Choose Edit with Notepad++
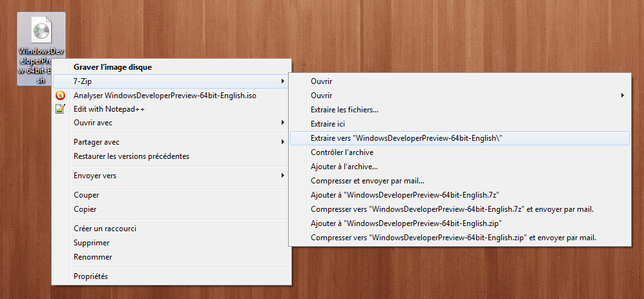Screen dimensions: 644x299 (x=109, y=109)
